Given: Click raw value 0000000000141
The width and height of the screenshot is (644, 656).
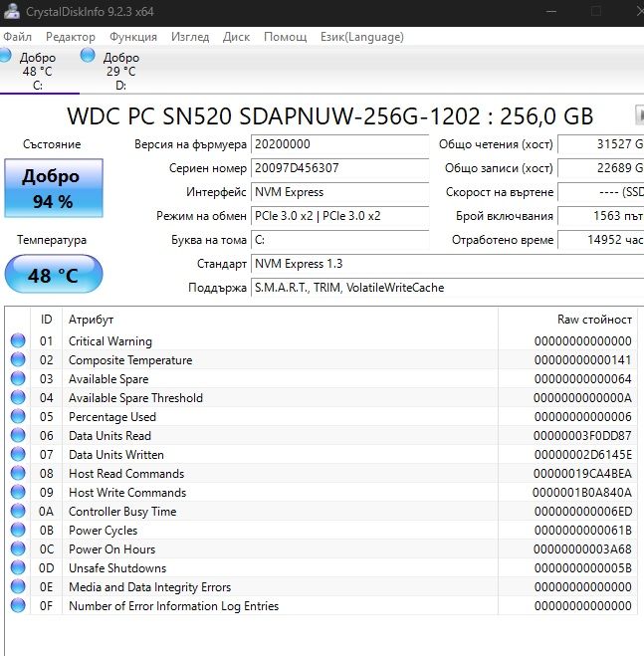Looking at the screenshot, I should pos(582,360).
